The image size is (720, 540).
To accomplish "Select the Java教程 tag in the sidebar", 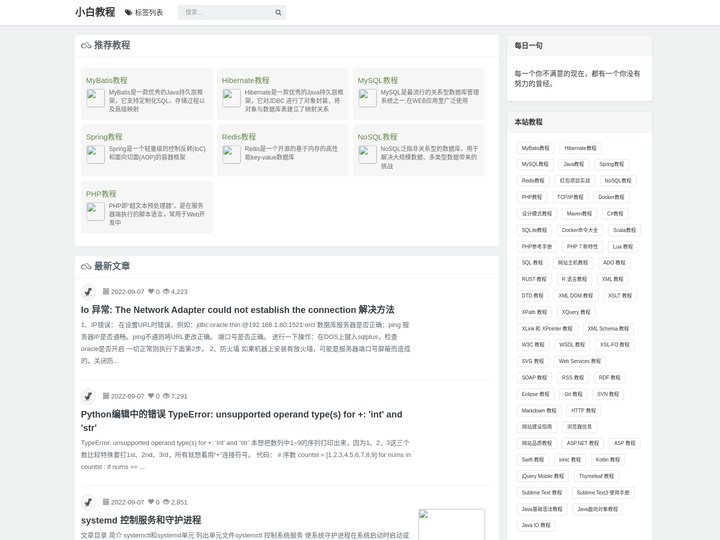I will [574, 164].
